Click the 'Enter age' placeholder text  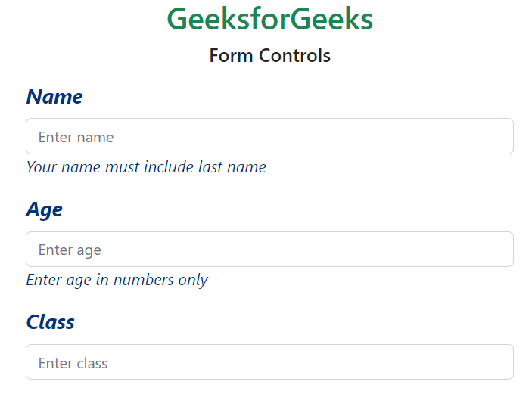pyautogui.click(x=70, y=250)
